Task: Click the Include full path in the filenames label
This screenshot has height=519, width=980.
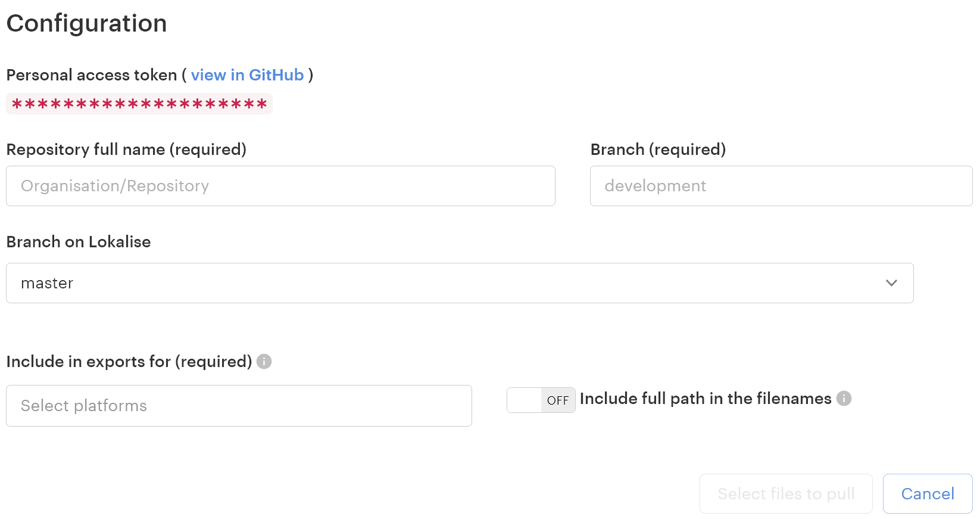Action: pyautogui.click(x=706, y=399)
